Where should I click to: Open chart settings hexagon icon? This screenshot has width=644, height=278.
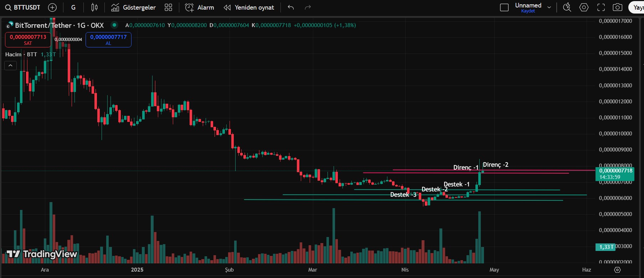584,7
